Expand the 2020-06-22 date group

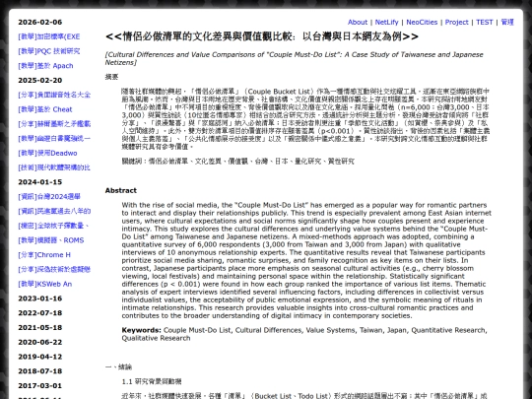point(40,342)
